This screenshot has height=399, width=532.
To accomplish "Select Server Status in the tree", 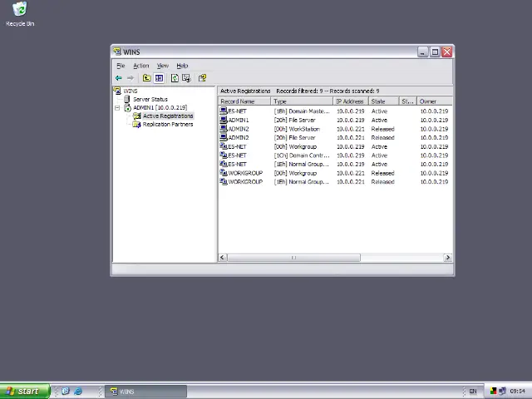I will click(x=150, y=99).
